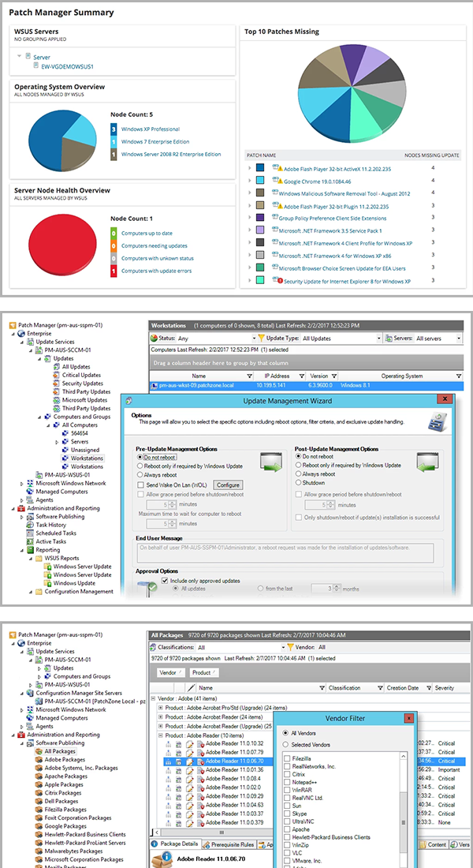Click the Active Tasks icon
The height and width of the screenshot is (868, 473).
[31, 541]
